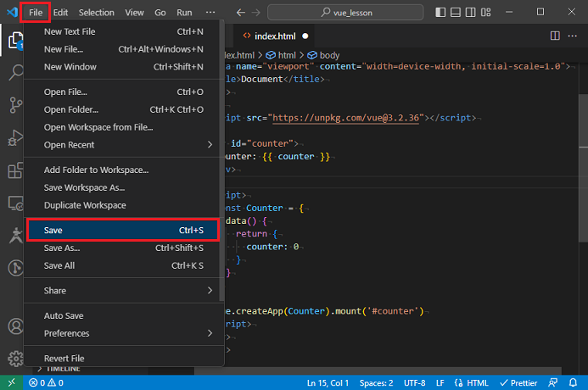
Task: Click the remote window indicator in status bar
Action: 11,382
